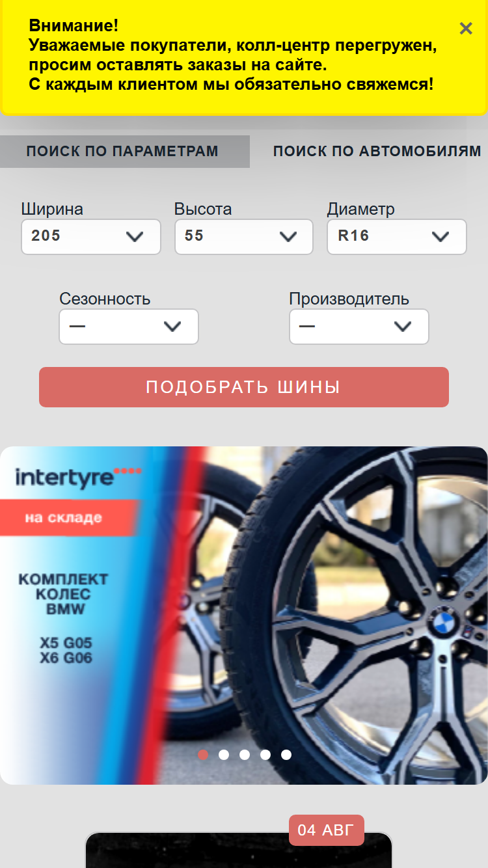
Task: Jump to fourth carousel slide dot
Action: coord(265,755)
